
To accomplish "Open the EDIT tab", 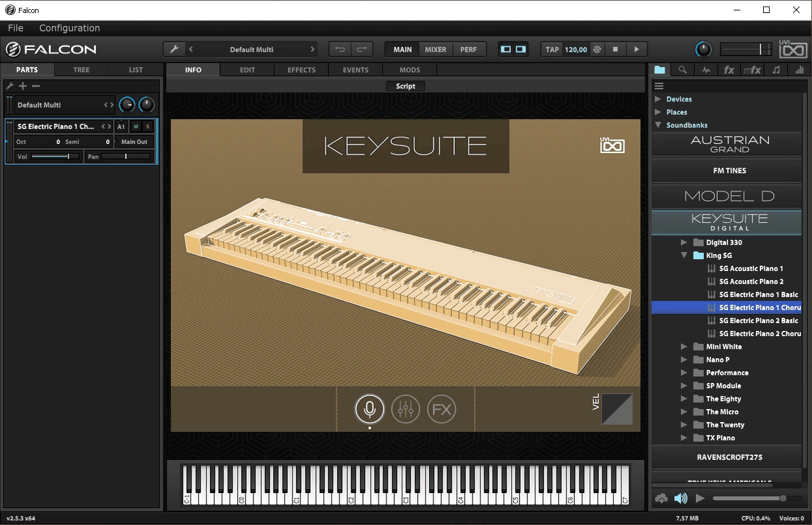I will [248, 70].
